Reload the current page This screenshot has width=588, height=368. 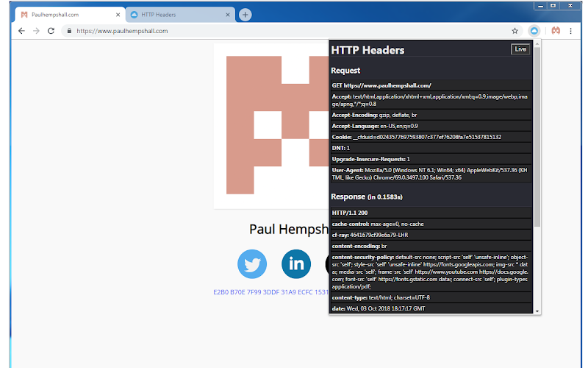(51, 31)
